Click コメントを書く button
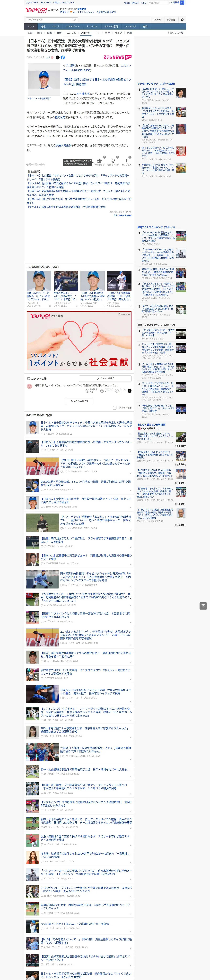 click(105, 379)
